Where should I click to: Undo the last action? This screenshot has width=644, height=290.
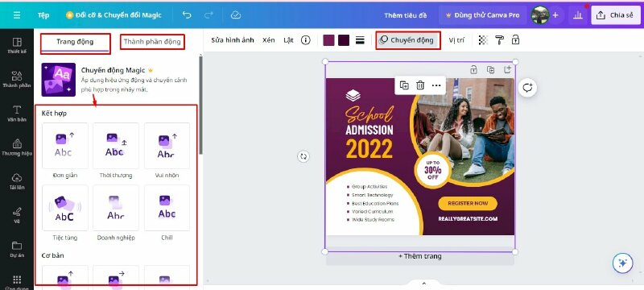(x=187, y=15)
